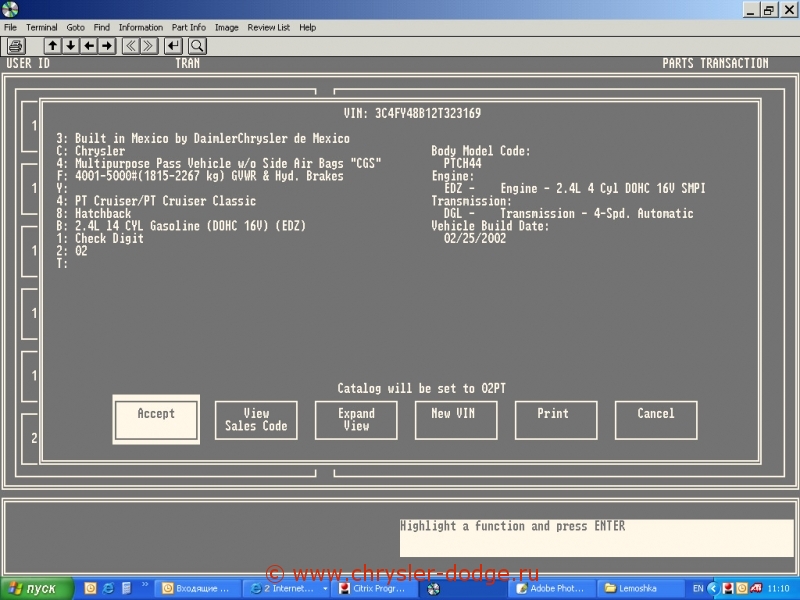
Task: Click the USER ID label
Action: tap(28, 63)
